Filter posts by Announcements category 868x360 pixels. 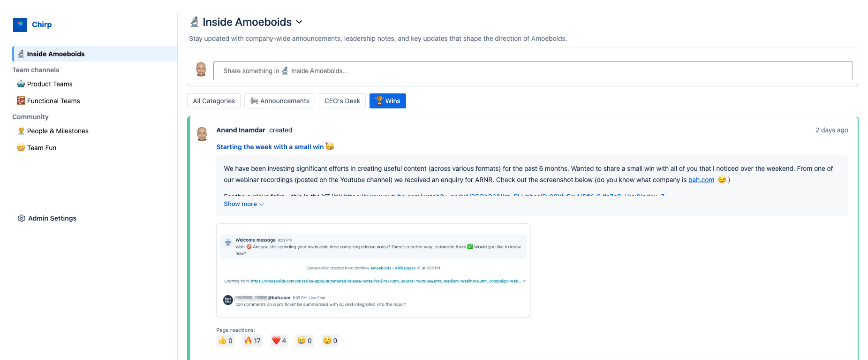279,101
